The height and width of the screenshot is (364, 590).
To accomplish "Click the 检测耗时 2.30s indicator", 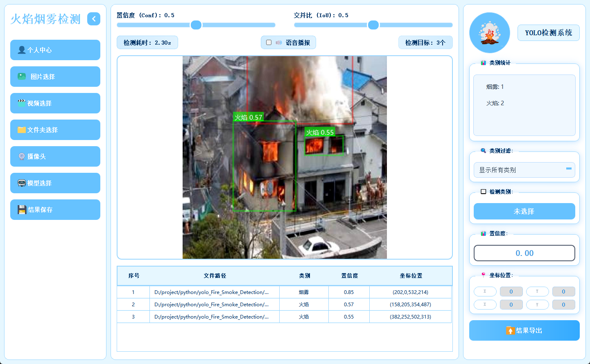I will click(x=147, y=43).
